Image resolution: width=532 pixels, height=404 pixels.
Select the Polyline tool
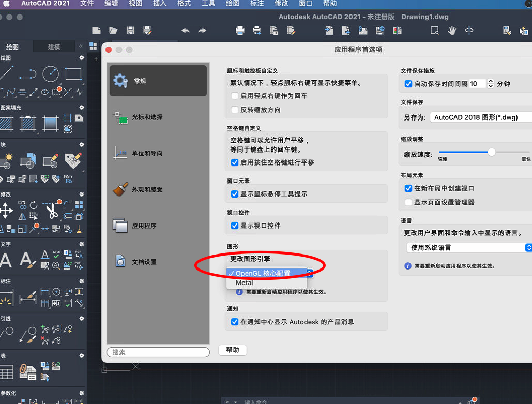pos(28,74)
